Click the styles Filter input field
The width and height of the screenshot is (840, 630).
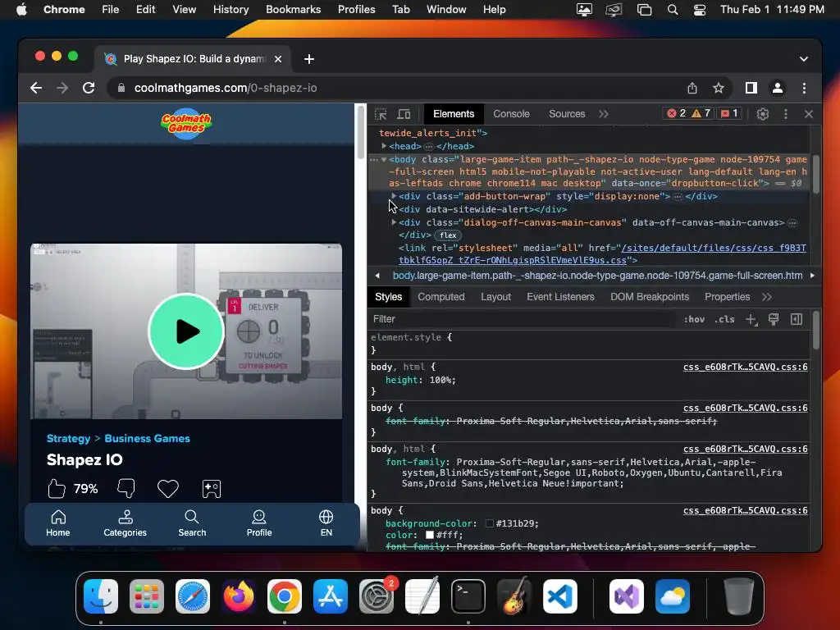523,319
